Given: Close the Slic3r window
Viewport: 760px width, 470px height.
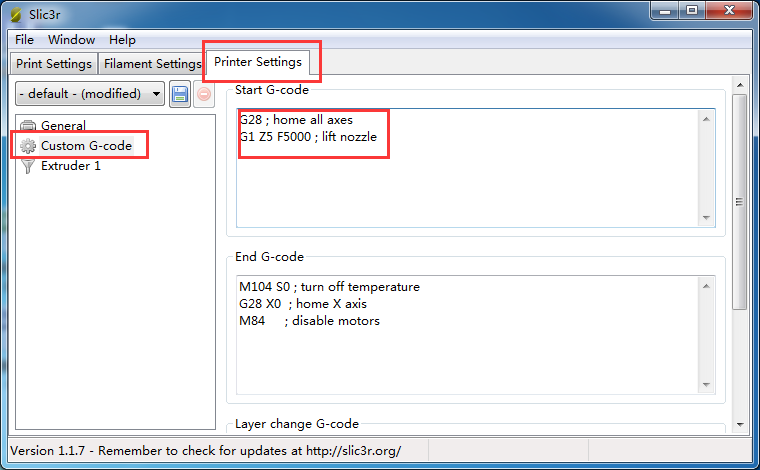Looking at the screenshot, I should (x=729, y=11).
